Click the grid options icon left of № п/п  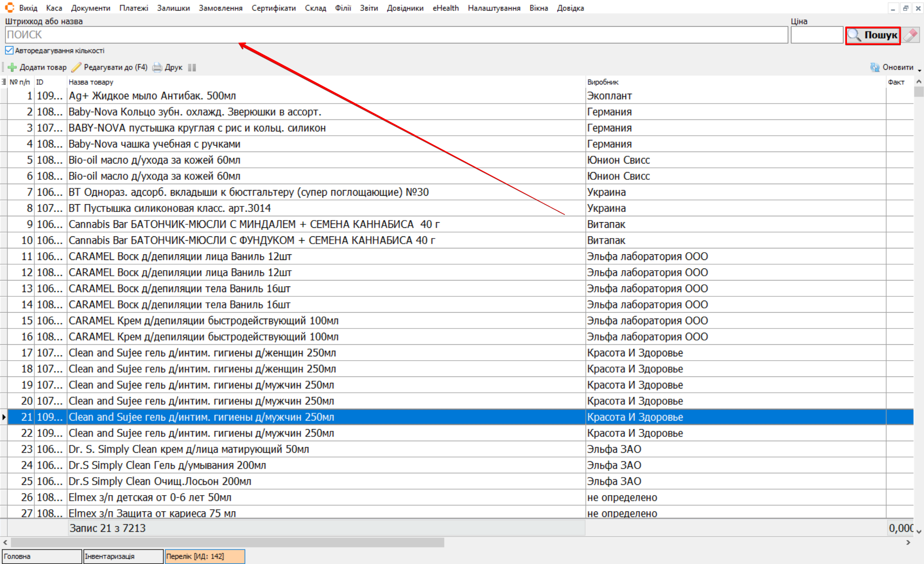coord(4,82)
